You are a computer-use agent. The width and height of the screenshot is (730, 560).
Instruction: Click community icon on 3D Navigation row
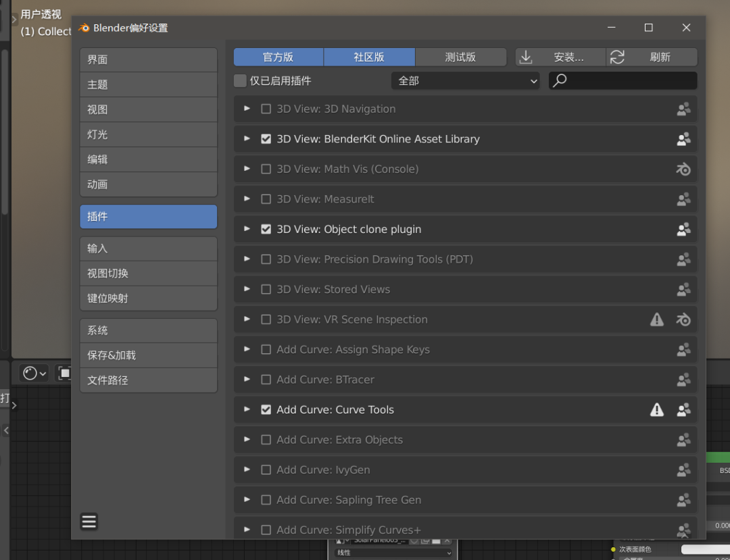683,109
